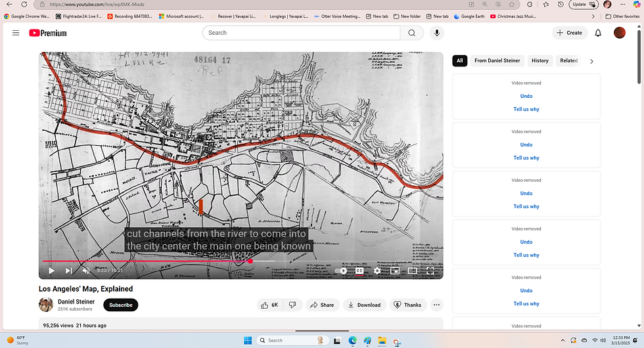Open the YouTube account avatar menu
The height and width of the screenshot is (348, 644).
point(619,33)
